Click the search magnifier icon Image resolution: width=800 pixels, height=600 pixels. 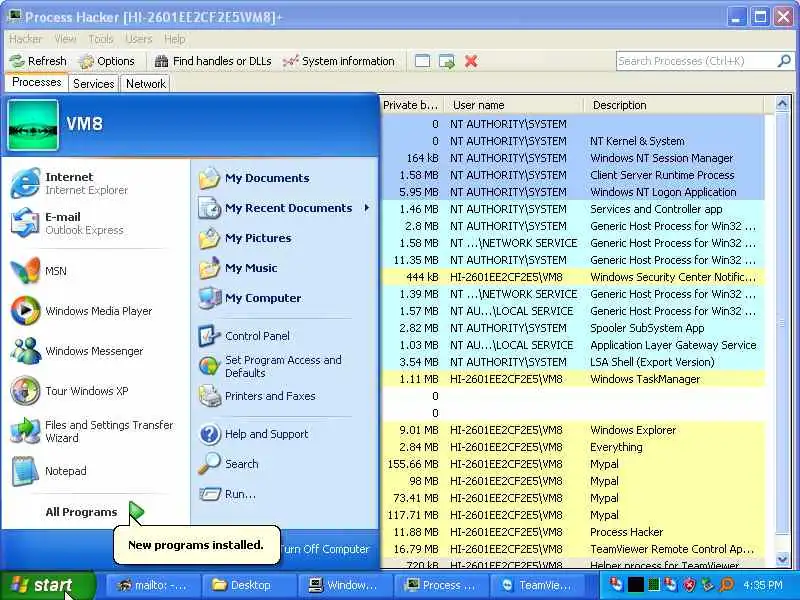pos(784,61)
